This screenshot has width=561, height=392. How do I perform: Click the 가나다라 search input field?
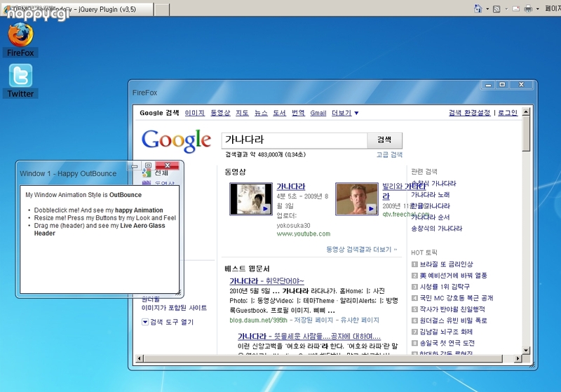(x=295, y=140)
